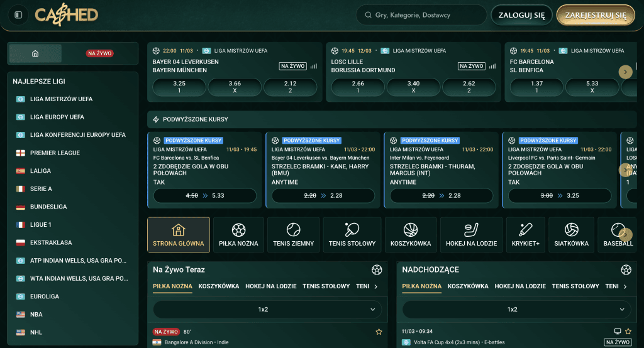Bet 2.12 on Bayern München win
The width and height of the screenshot is (644, 348).
290,87
